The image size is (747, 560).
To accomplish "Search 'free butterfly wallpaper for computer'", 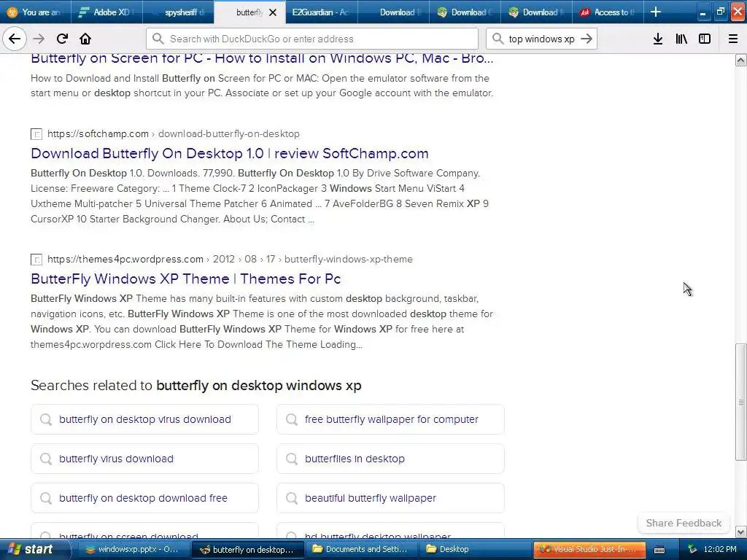I will (x=391, y=419).
